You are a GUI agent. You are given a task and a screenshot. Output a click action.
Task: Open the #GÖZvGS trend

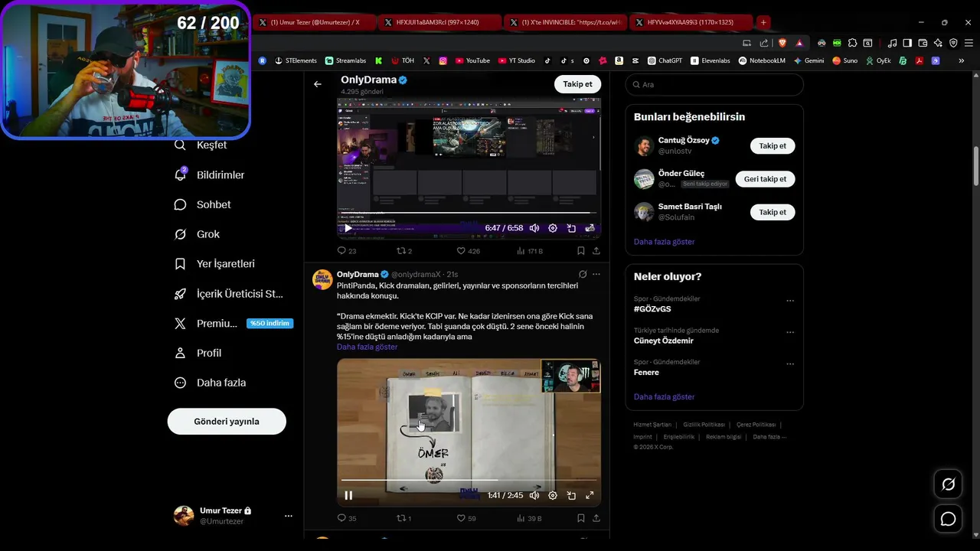(652, 309)
